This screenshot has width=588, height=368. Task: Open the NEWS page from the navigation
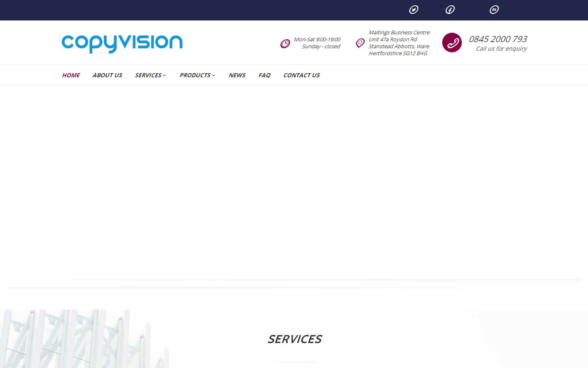point(237,75)
